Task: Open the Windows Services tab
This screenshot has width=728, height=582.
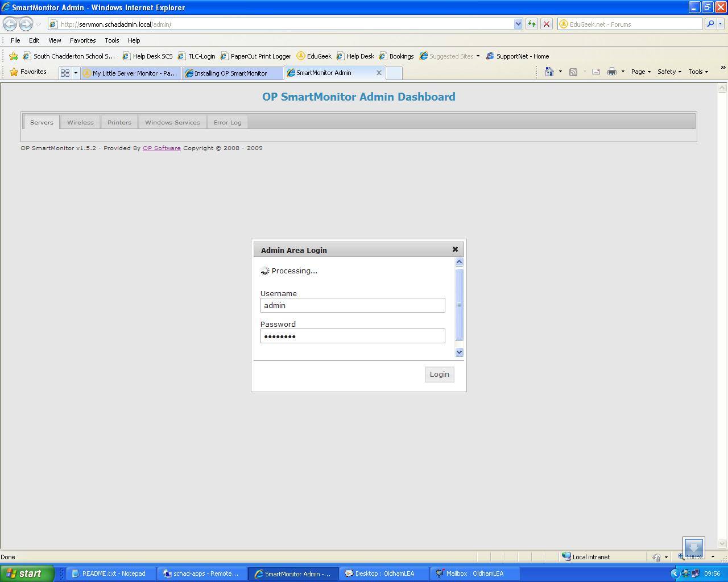Action: coord(172,122)
